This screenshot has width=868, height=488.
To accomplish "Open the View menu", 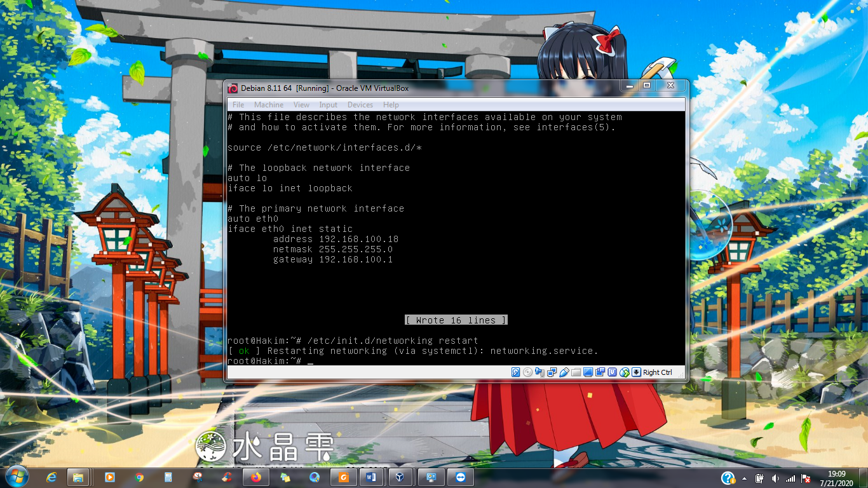I will click(x=301, y=105).
